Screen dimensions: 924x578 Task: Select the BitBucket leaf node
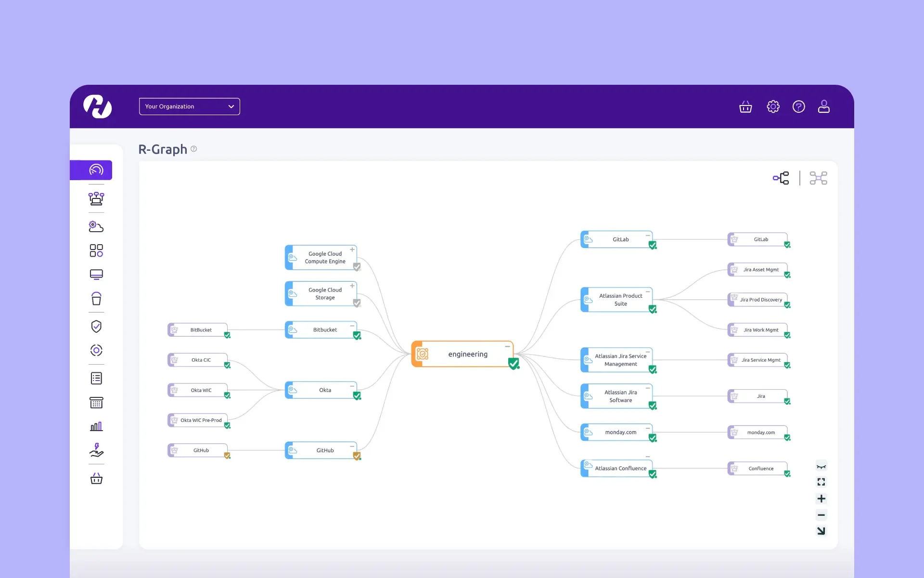coord(197,330)
